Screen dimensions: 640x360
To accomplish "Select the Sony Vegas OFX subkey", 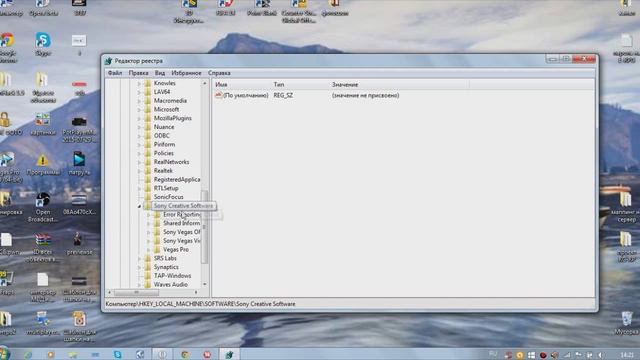I will pyautogui.click(x=182, y=232).
